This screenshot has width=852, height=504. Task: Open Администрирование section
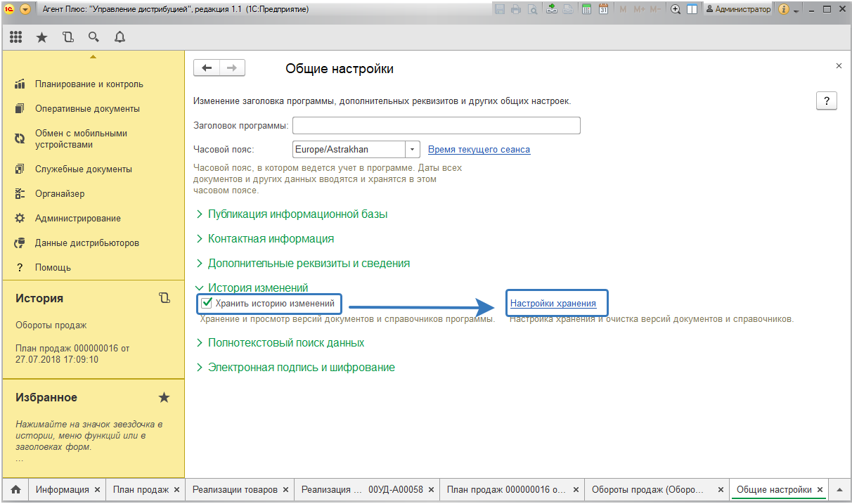(x=78, y=218)
